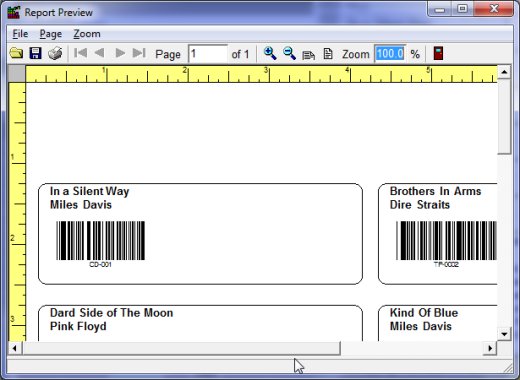The height and width of the screenshot is (380, 520).
Task: Click the horizontal scrollbar right arrow
Action: tap(490, 348)
